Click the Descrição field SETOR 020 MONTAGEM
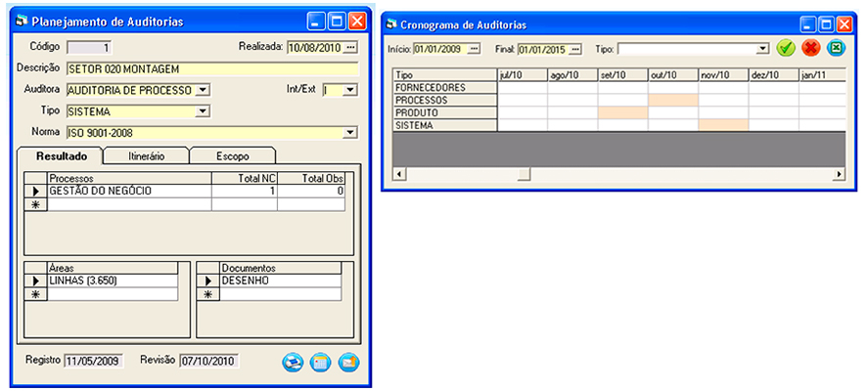 (212, 68)
